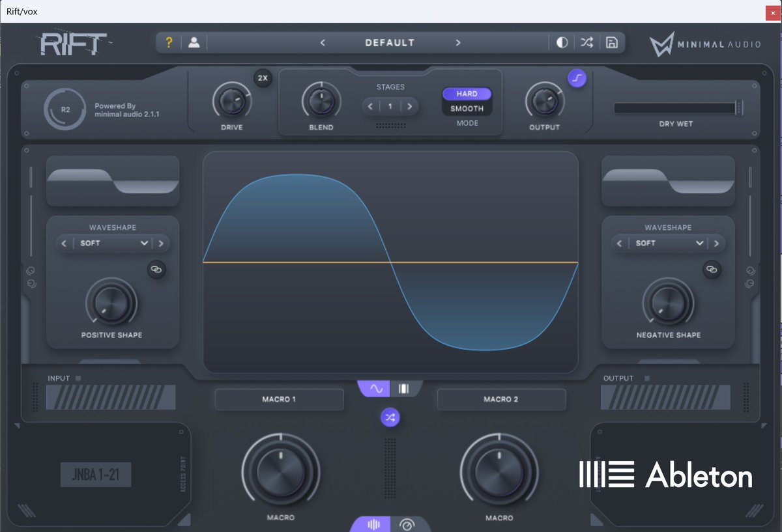
Task: Click the negative waveshape preview thumbnail
Action: tap(669, 180)
